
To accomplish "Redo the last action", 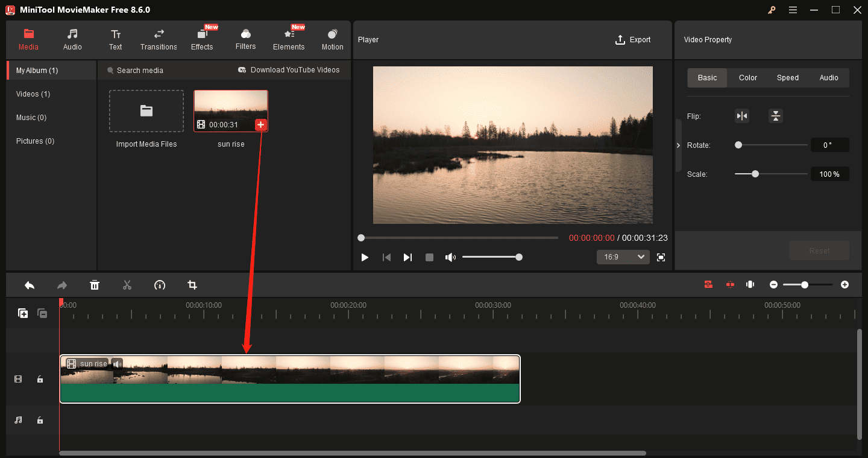I will point(62,285).
